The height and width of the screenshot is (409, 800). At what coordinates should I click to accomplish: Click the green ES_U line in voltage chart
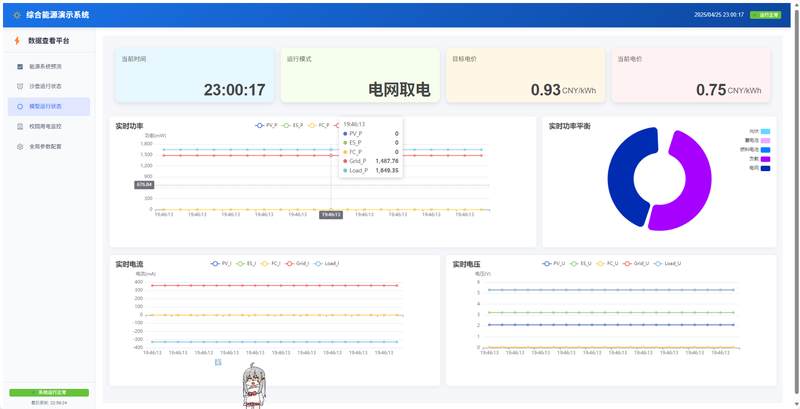click(611, 312)
